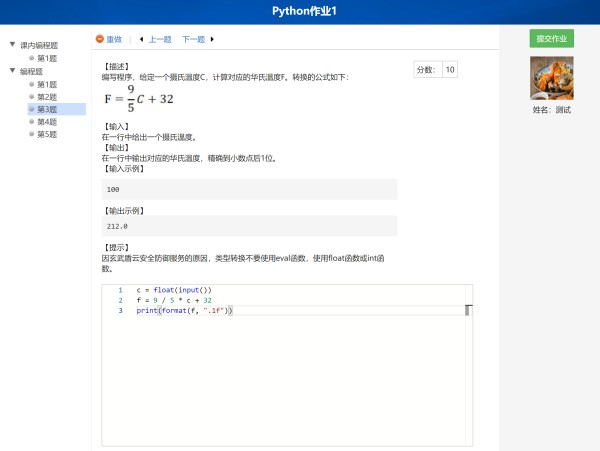Screen dimensions: 600x451
Task: Collapse the 课内编程题 tree section
Action: point(12,45)
